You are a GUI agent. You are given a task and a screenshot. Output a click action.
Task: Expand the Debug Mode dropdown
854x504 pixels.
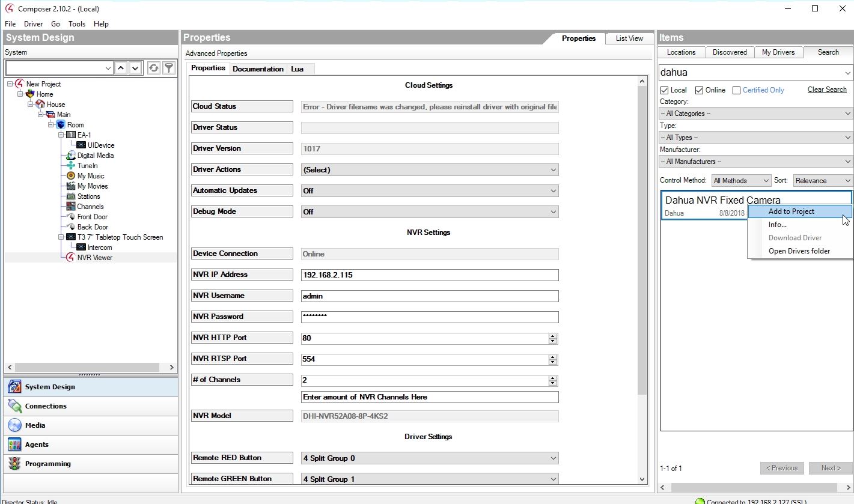point(429,212)
